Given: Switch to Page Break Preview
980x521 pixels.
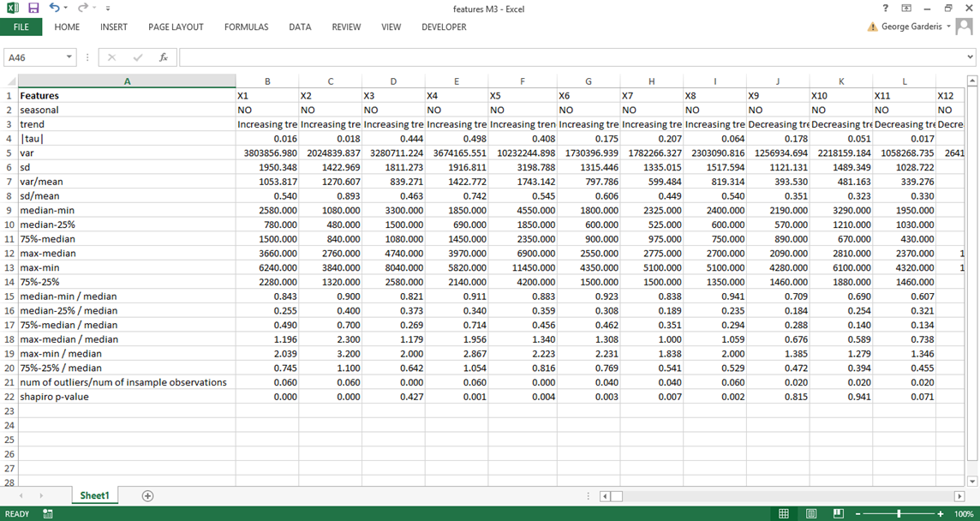Looking at the screenshot, I should tap(839, 513).
